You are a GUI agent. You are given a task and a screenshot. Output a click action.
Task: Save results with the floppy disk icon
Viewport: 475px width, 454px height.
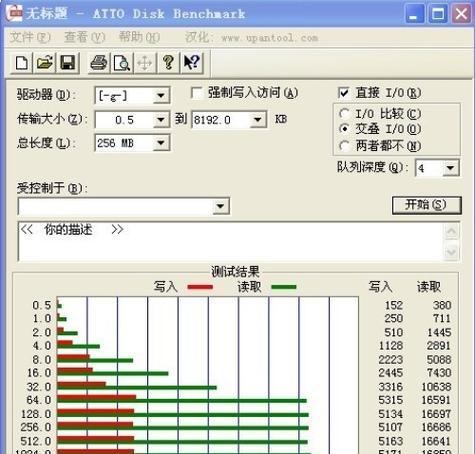(68, 62)
